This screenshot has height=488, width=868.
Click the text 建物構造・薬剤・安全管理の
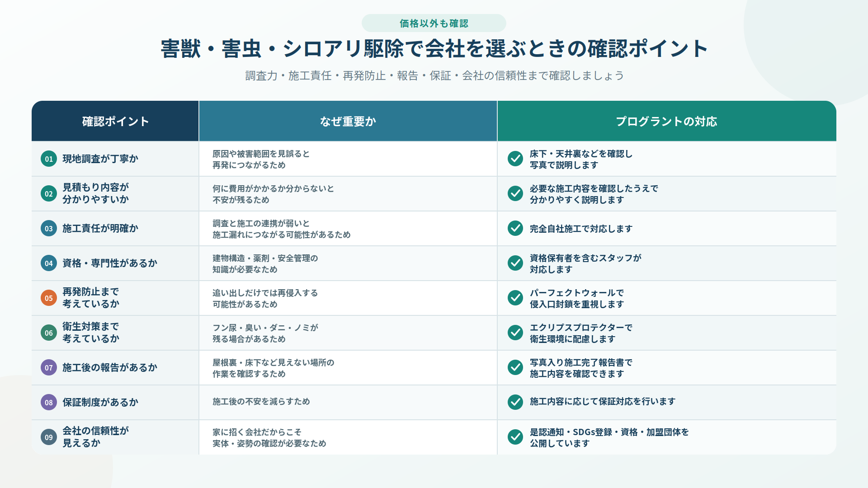click(265, 258)
